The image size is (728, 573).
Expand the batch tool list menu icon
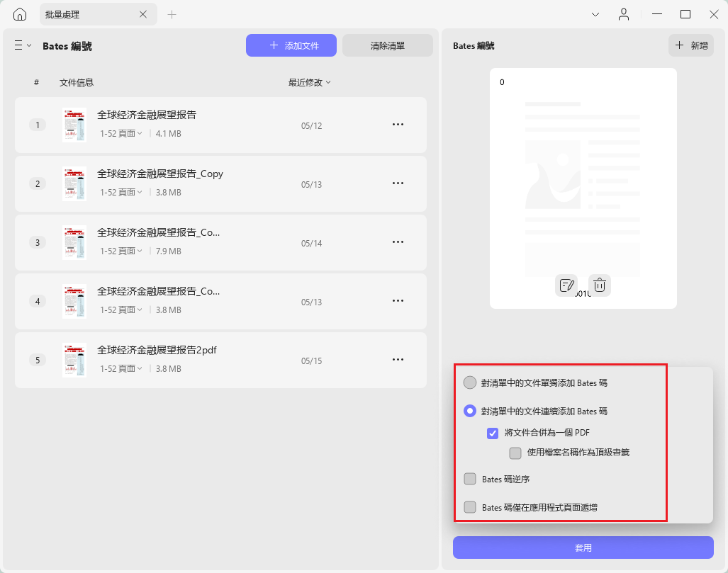point(23,45)
